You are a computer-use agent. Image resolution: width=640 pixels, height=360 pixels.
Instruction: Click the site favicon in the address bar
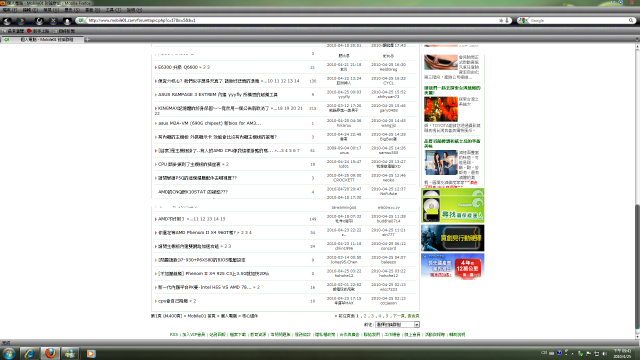pyautogui.click(x=81, y=20)
